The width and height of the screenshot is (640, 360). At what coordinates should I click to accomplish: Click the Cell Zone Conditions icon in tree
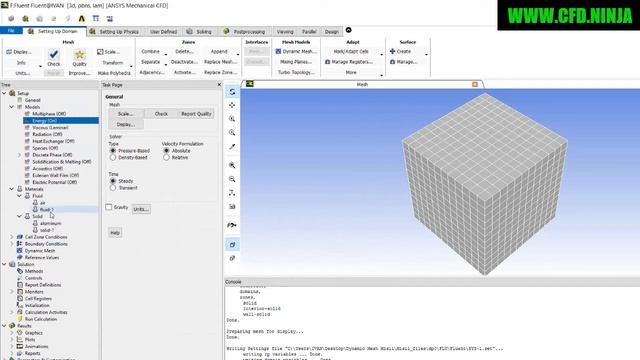[20, 237]
